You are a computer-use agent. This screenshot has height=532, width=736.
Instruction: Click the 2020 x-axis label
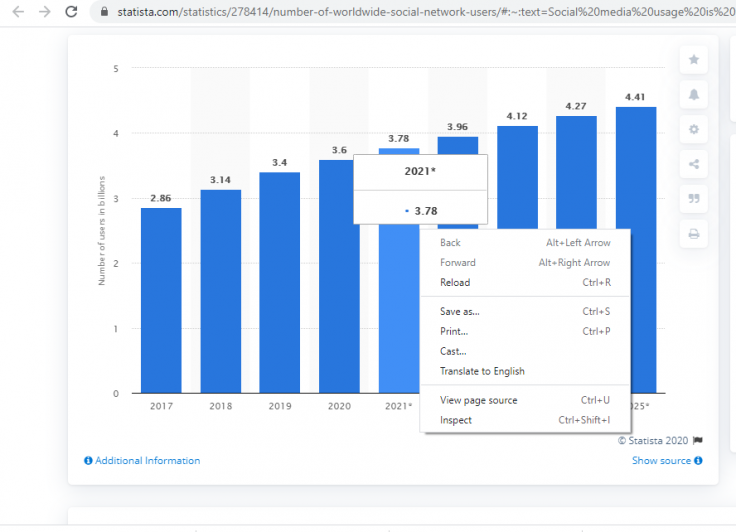coord(339,406)
